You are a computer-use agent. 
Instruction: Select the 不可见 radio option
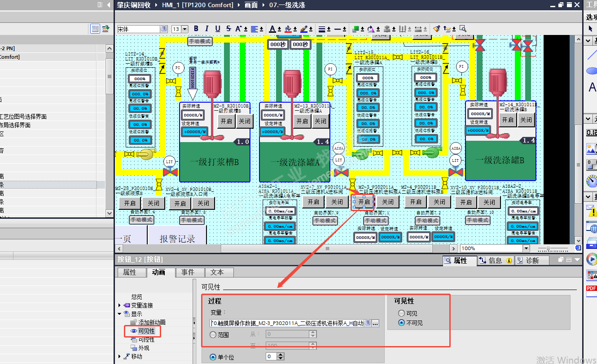click(x=401, y=323)
